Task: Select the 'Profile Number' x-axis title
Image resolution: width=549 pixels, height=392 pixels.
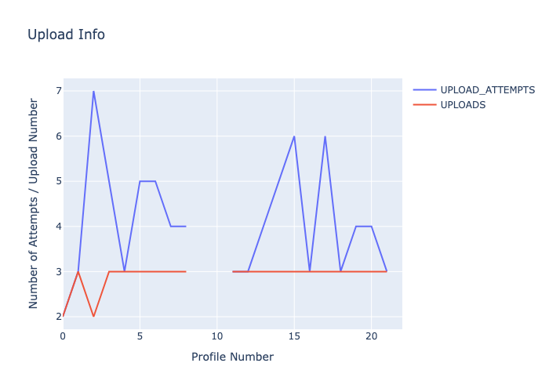Action: pos(232,357)
